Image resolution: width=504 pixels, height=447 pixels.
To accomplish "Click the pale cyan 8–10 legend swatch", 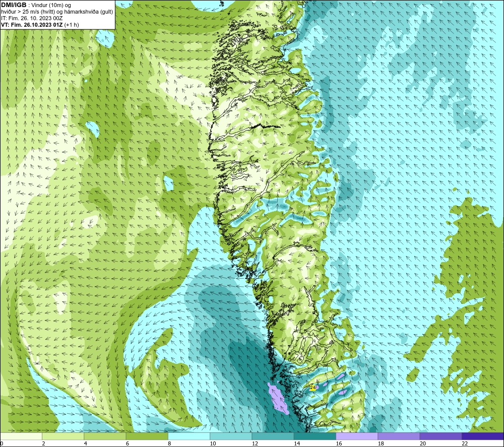I will point(189,436).
